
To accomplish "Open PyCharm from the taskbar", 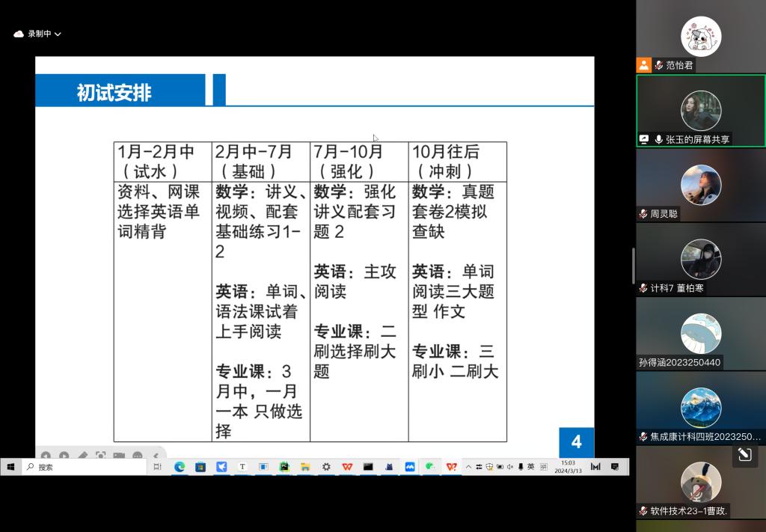I will pyautogui.click(x=284, y=467).
